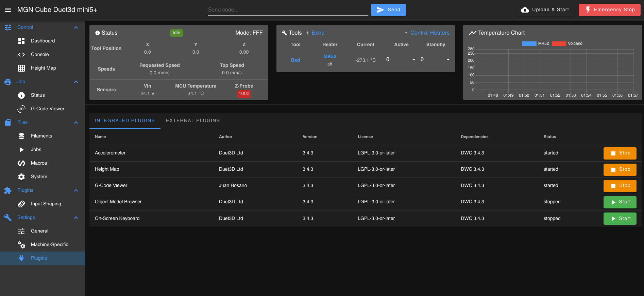
Task: Start the Object Model Browser plugin
Action: pos(620,202)
